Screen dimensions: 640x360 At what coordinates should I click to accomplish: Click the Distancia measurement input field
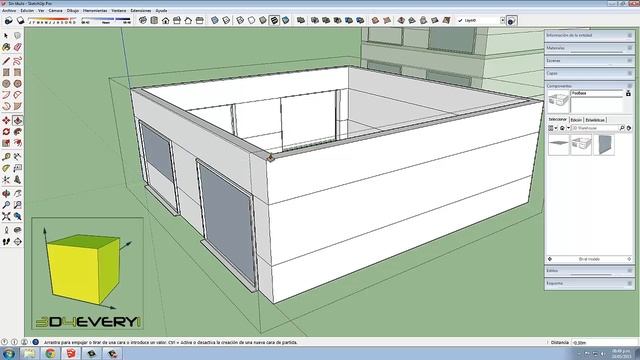pos(603,342)
